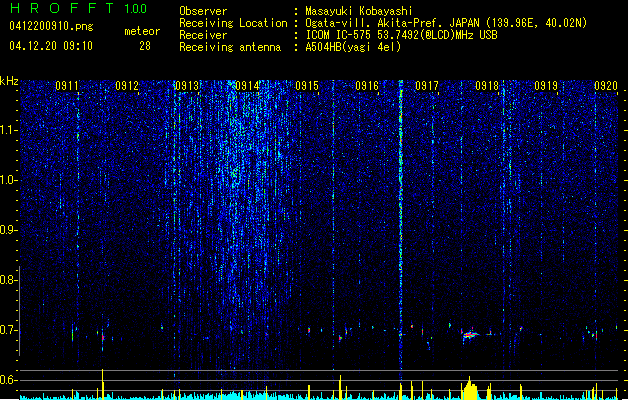Image resolution: width=629 pixels, height=400 pixels.
Task: Click the date stamp 04.12.20 09:10
Action: (51, 46)
